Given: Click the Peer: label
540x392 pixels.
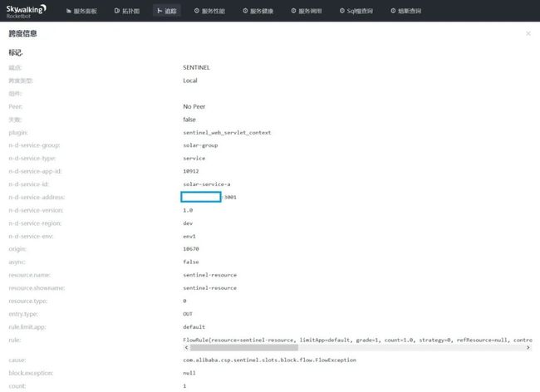Looking at the screenshot, I should point(16,106).
